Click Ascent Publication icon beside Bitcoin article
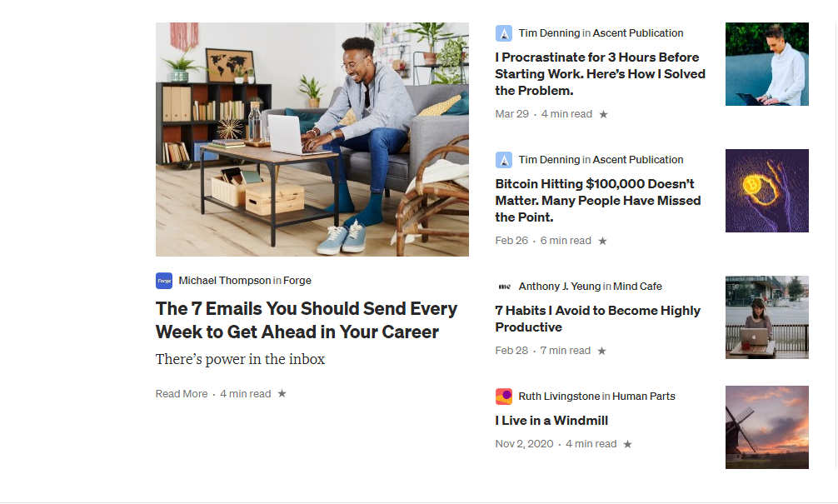The image size is (838, 504). pyautogui.click(x=503, y=160)
